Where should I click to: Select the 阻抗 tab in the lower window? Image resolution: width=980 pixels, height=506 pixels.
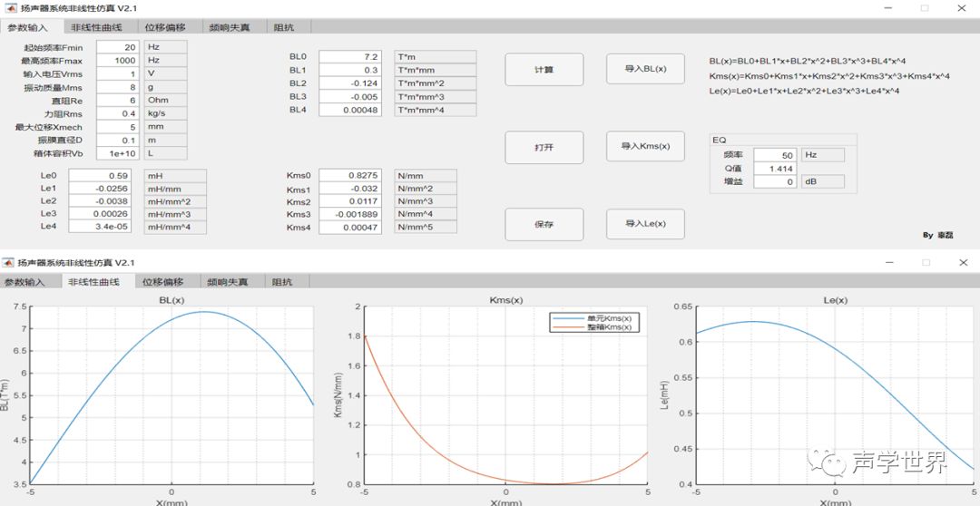(x=283, y=282)
